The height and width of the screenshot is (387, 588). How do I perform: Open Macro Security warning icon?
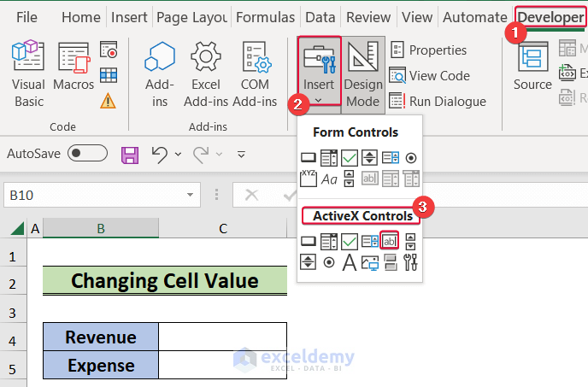[108, 101]
